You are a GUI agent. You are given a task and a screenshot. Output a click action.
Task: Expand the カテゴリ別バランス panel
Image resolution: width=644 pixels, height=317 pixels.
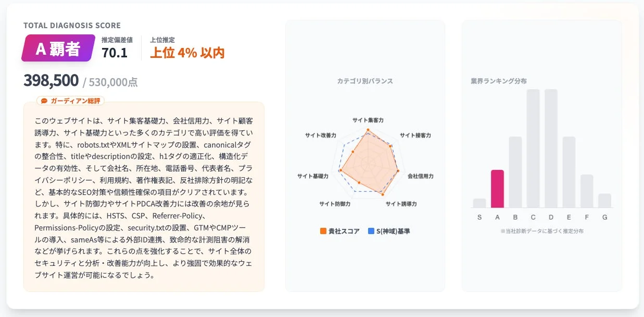point(364,81)
